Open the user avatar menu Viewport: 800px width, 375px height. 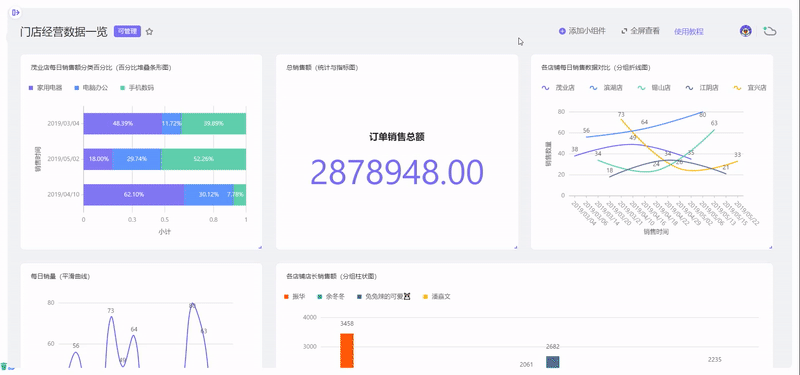pyautogui.click(x=745, y=31)
